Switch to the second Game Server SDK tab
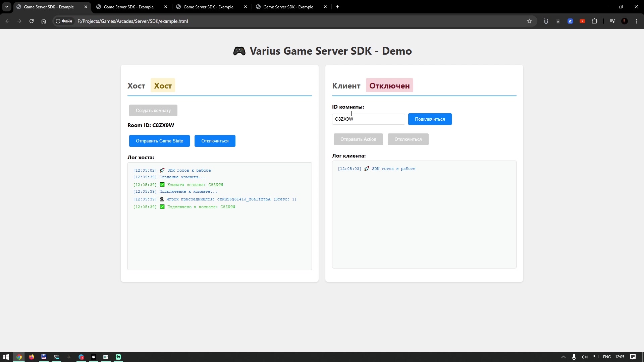Image resolution: width=644 pixels, height=362 pixels. 129,7
